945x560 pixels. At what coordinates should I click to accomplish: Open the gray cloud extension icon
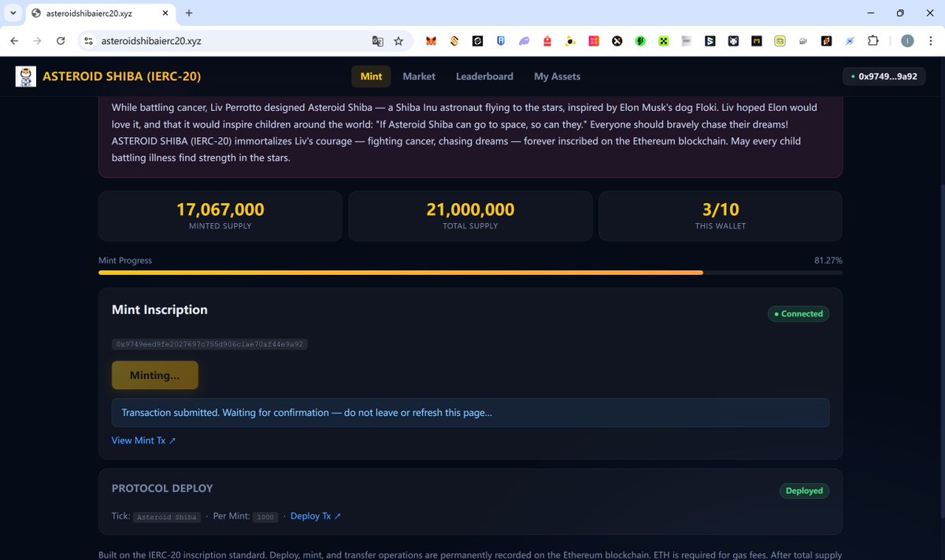click(x=803, y=41)
